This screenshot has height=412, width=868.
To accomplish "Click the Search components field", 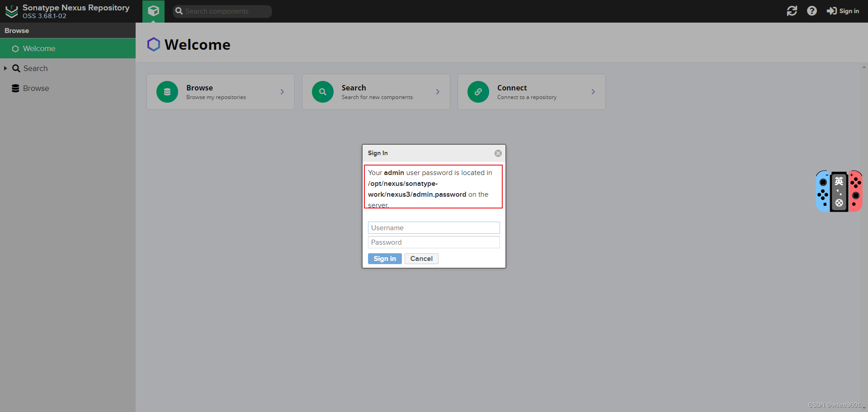I will pos(222,11).
